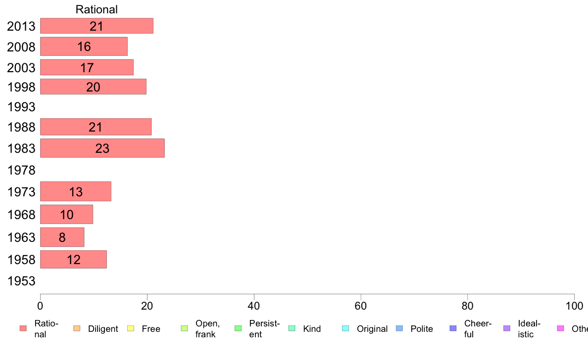
Task: Click the Diligent legend label text
Action: point(103,329)
